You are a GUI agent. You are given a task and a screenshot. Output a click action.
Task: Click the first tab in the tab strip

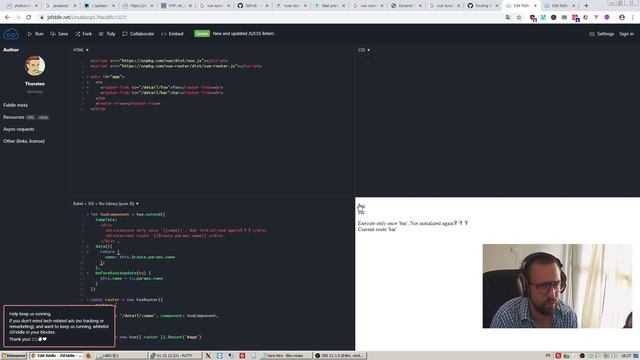[22, 6]
